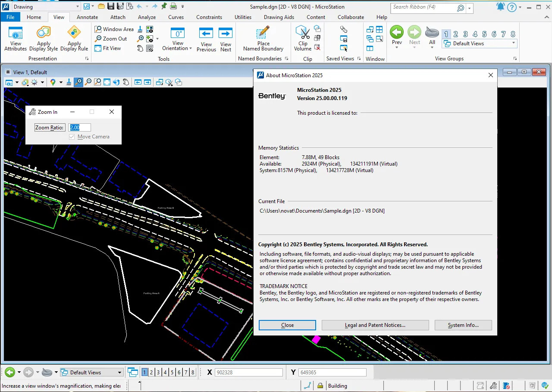Screen dimensions: 552x392
Task: Toggle view 5 in ribbon View Groups
Action: tap(484, 34)
